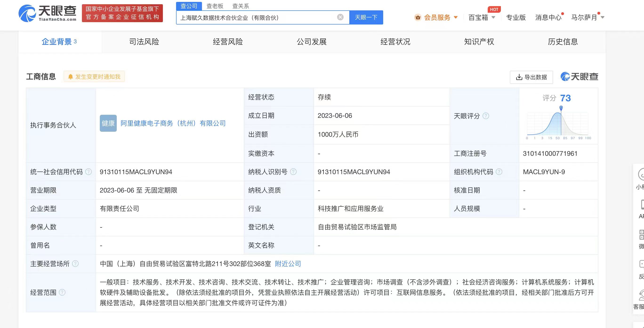This screenshot has width=644, height=328.
Task: Click help icon beside 组织机构代码
Action: [x=499, y=172]
